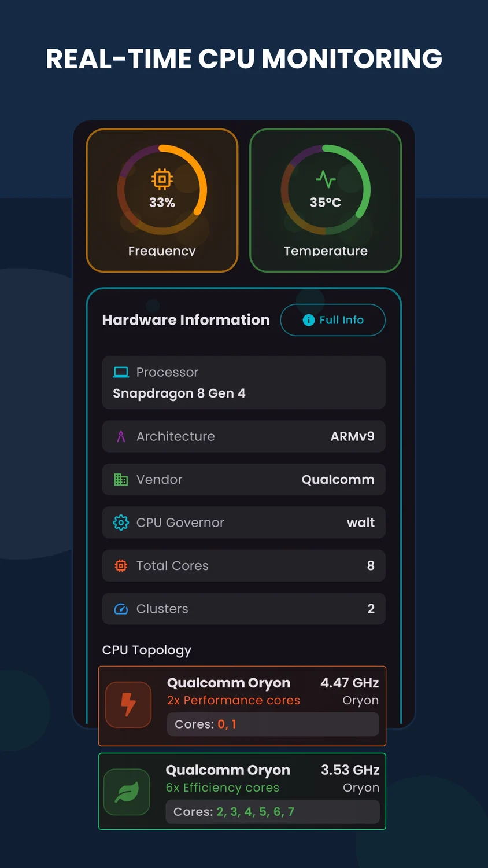The height and width of the screenshot is (868, 488).
Task: Click the Frequency label under the gauge
Action: click(x=162, y=251)
